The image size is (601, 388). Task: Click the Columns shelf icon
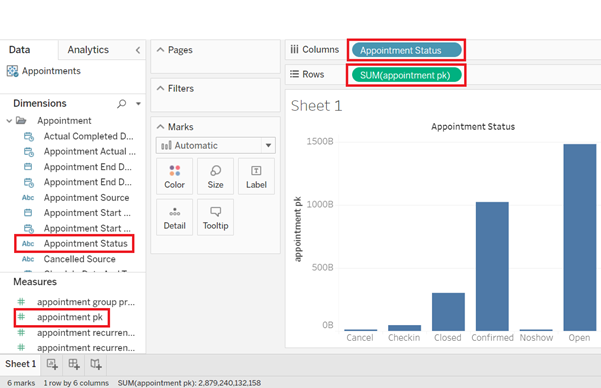(294, 49)
